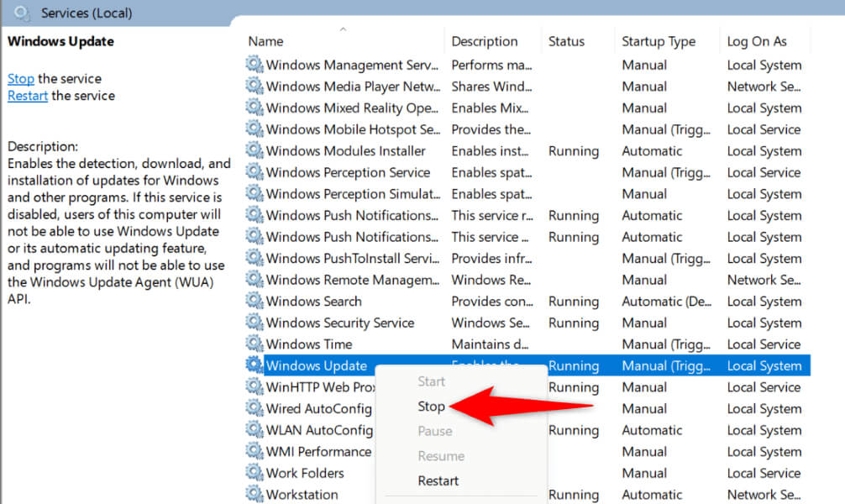Viewport: 845px width, 504px height.
Task: Click the Stop the service link
Action: [x=21, y=78]
